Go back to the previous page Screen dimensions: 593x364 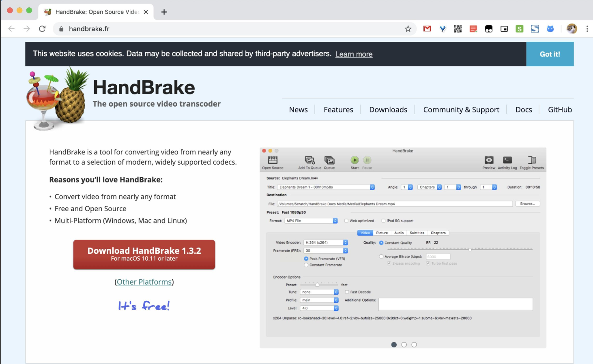coord(11,29)
